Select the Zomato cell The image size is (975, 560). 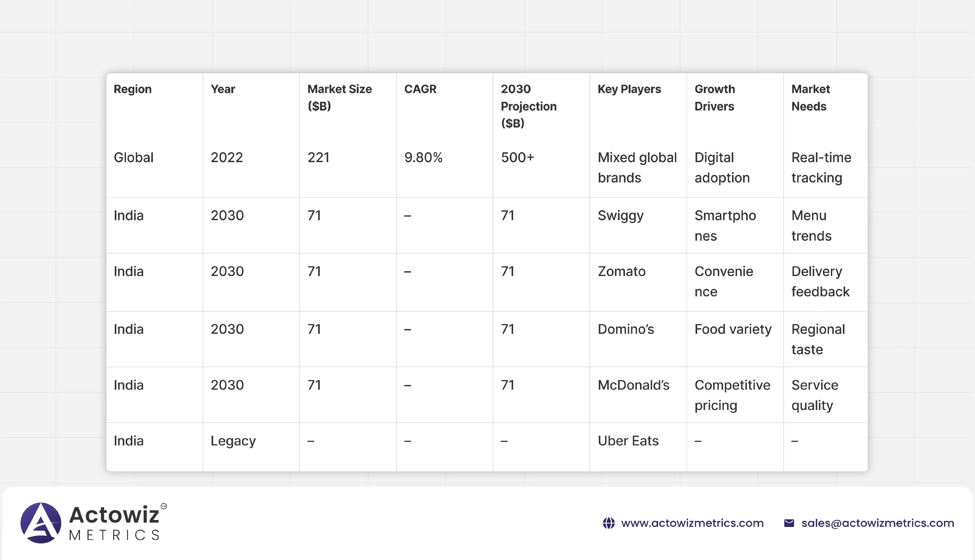tap(621, 272)
